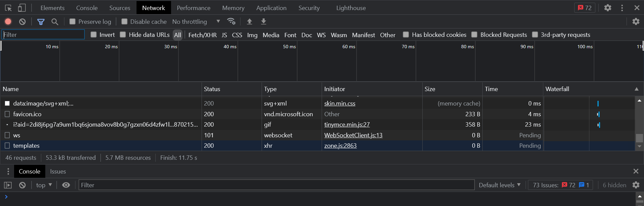Focus the network Filter text box

click(x=43, y=35)
